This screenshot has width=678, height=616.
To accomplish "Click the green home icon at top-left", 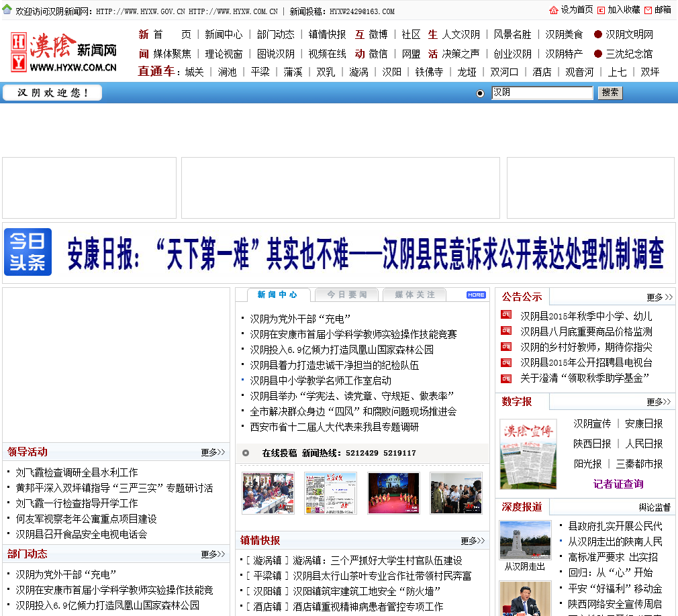I will coord(7,9).
